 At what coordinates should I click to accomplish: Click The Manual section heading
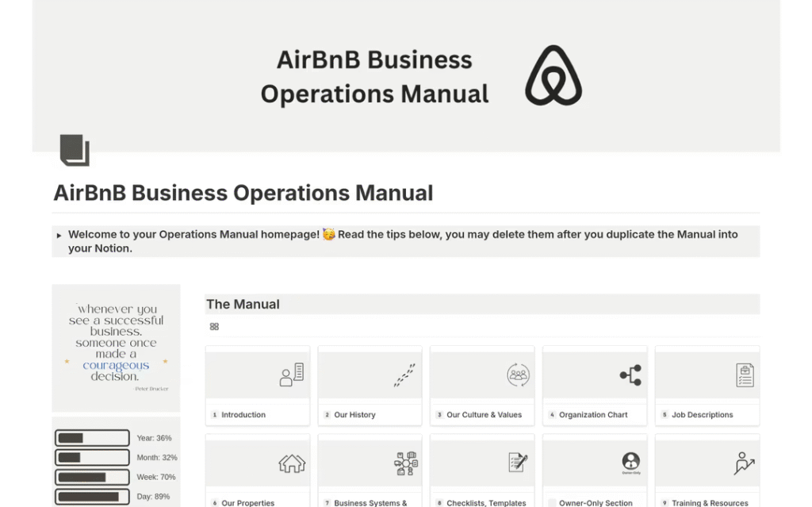(x=243, y=305)
